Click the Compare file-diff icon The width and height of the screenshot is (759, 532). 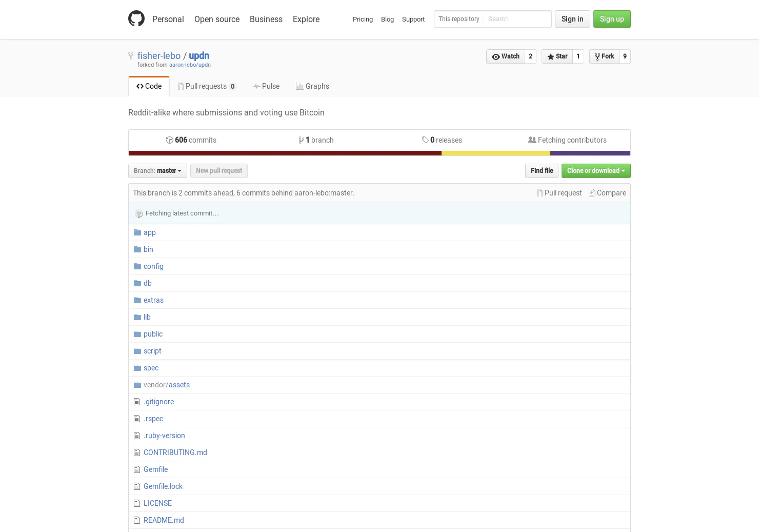pos(592,193)
